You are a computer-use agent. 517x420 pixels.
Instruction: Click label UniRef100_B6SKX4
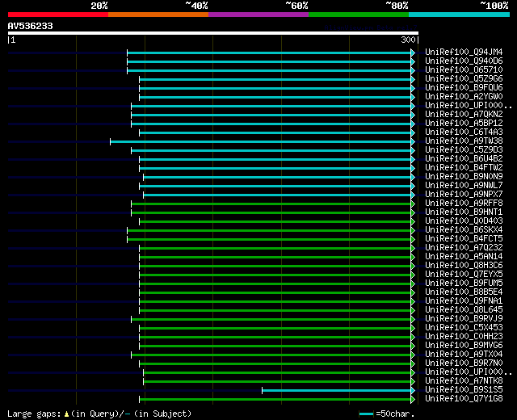[464, 230]
